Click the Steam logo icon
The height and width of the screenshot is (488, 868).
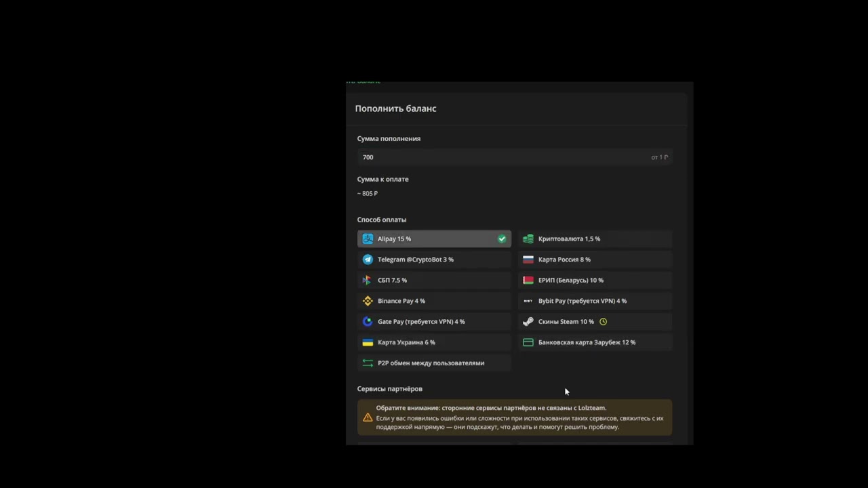528,321
